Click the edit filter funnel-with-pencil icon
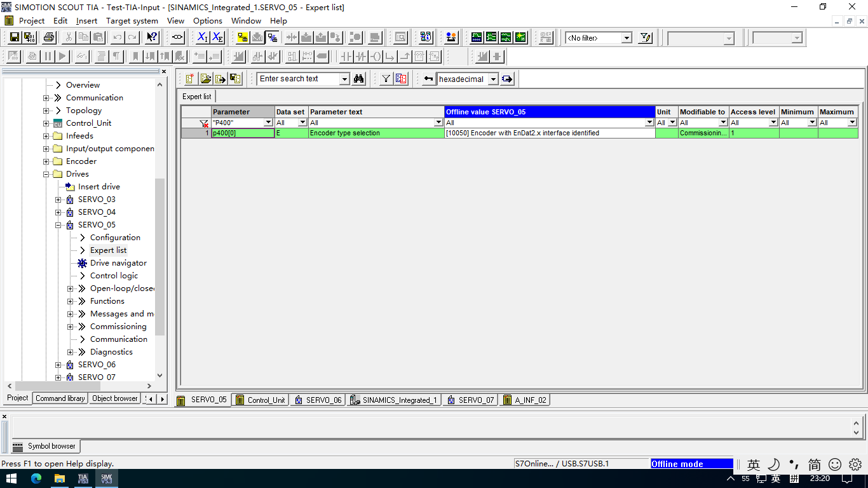Screen dimensions: 868x488 tap(646, 37)
